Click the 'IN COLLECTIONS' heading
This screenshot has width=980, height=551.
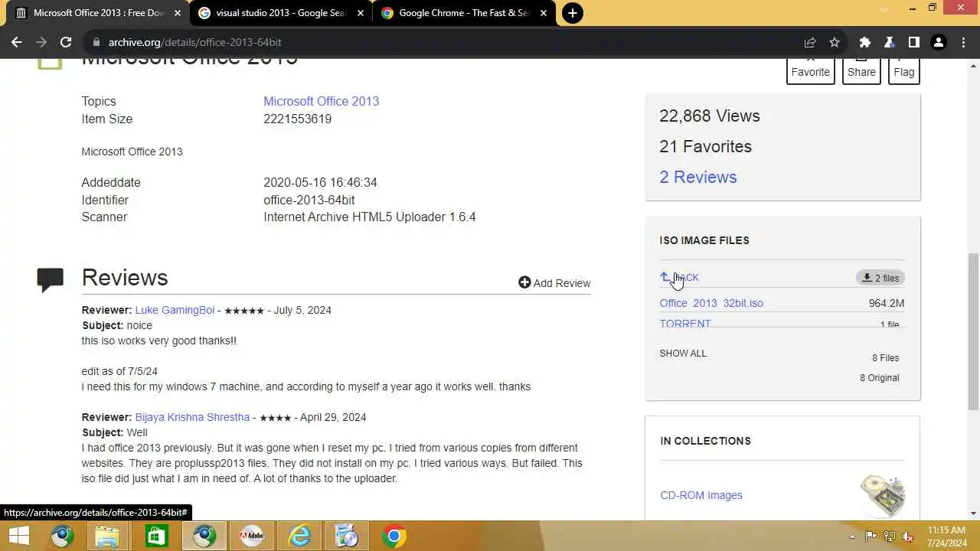tap(705, 441)
